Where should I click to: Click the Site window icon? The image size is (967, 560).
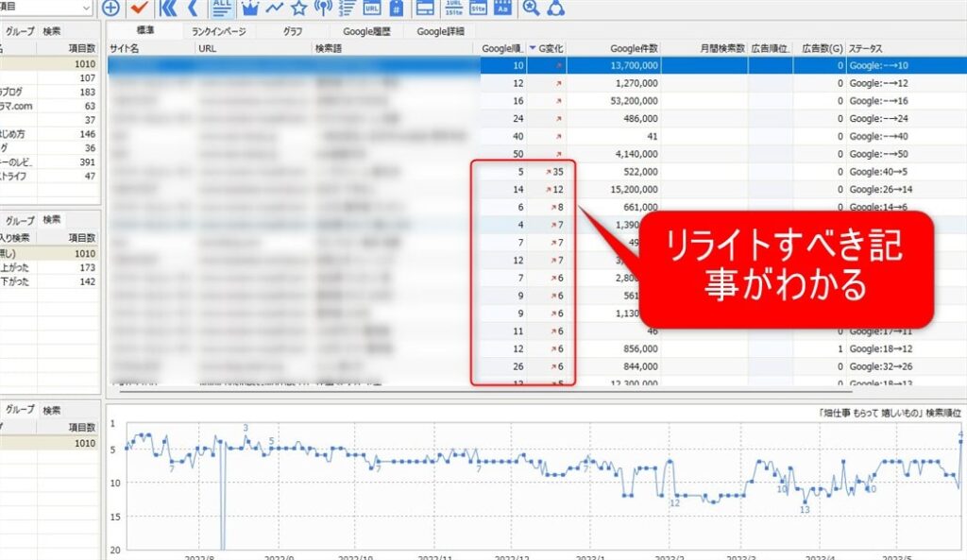pos(478,8)
